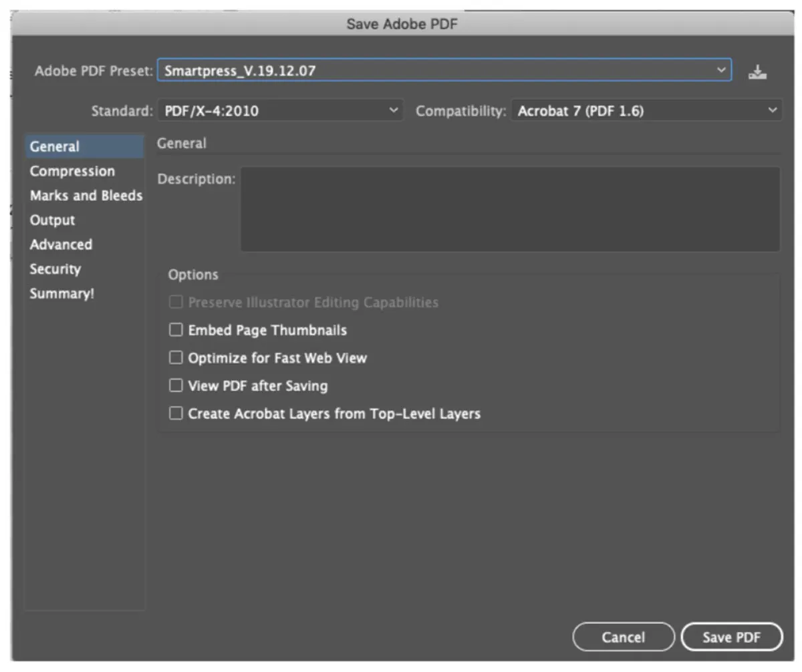
Task: Select the Smartpress_V.19.12.07 preset field
Action: coord(401,70)
